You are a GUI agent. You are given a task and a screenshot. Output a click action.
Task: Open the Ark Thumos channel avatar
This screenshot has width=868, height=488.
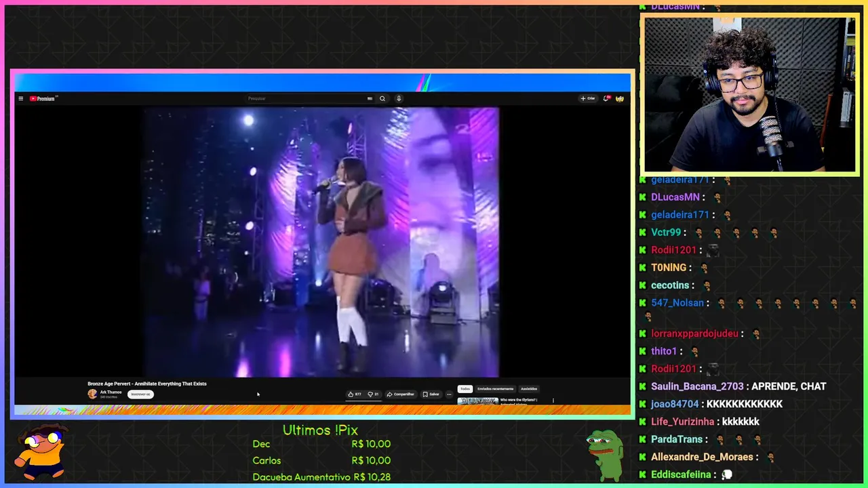[92, 394]
